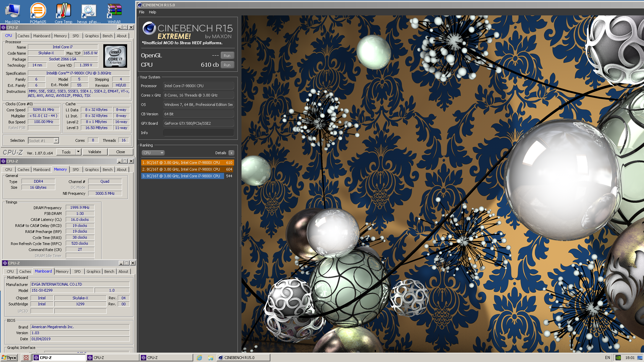Open the Ranking CPU dropdown in Cinebench
644x362 pixels.
153,153
